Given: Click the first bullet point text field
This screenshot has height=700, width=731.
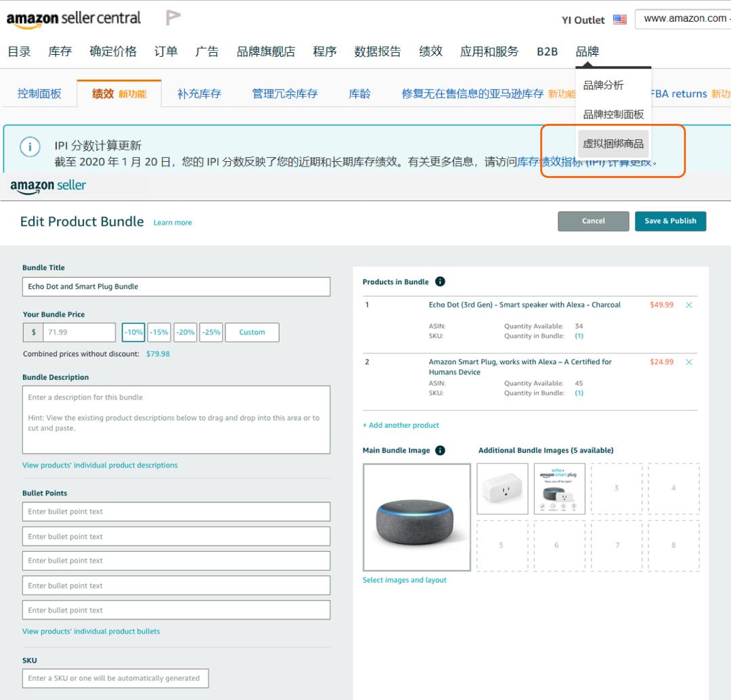Looking at the screenshot, I should coord(176,512).
